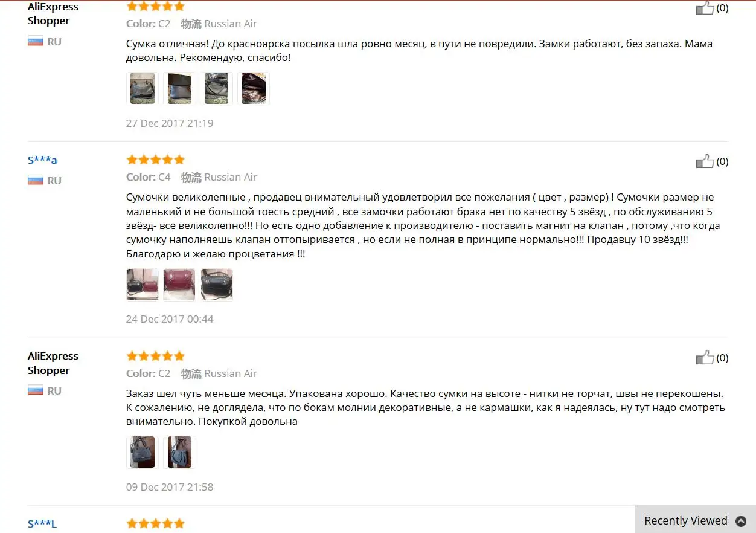This screenshot has width=756, height=533.
Task: View third black bag photo in S***a's review
Action: pos(216,285)
